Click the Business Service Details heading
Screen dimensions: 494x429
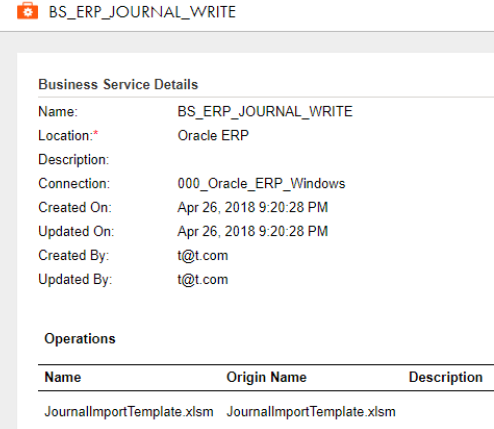coord(118,84)
